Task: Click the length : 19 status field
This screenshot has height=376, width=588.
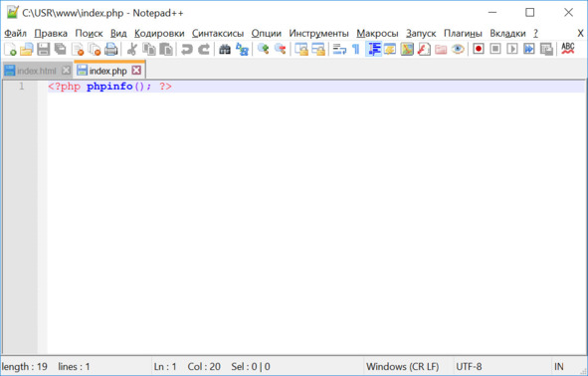Action: 24,366
